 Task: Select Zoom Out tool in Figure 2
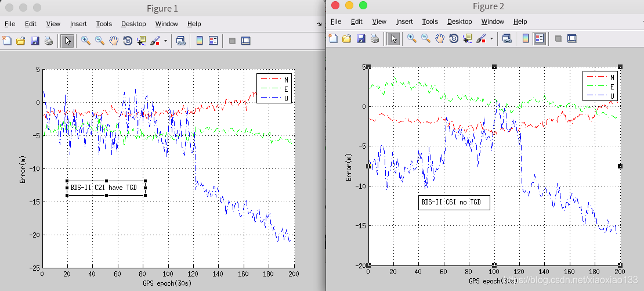(x=426, y=39)
